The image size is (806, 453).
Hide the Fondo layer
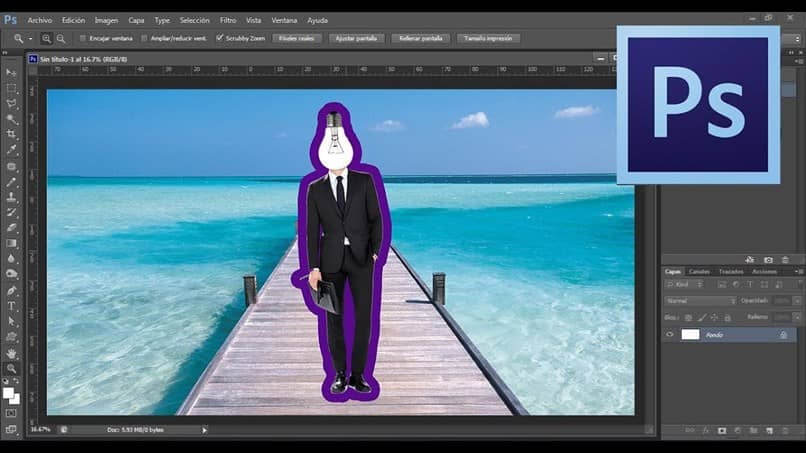point(669,335)
